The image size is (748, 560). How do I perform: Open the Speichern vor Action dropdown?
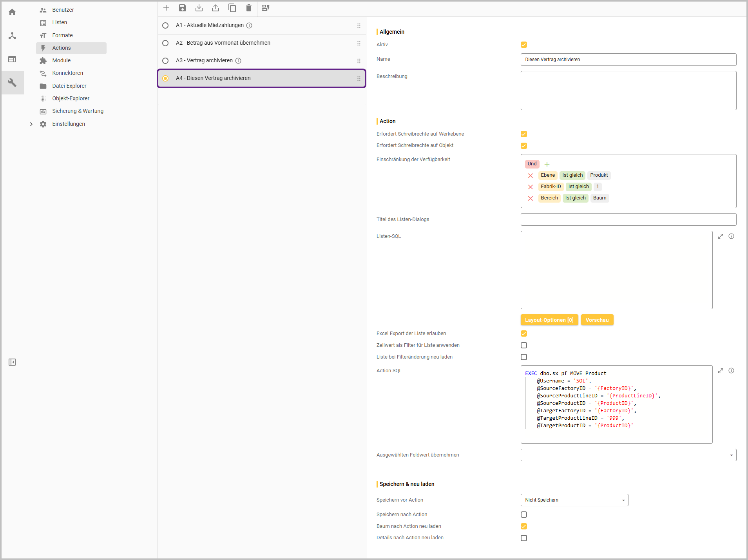tap(574, 500)
